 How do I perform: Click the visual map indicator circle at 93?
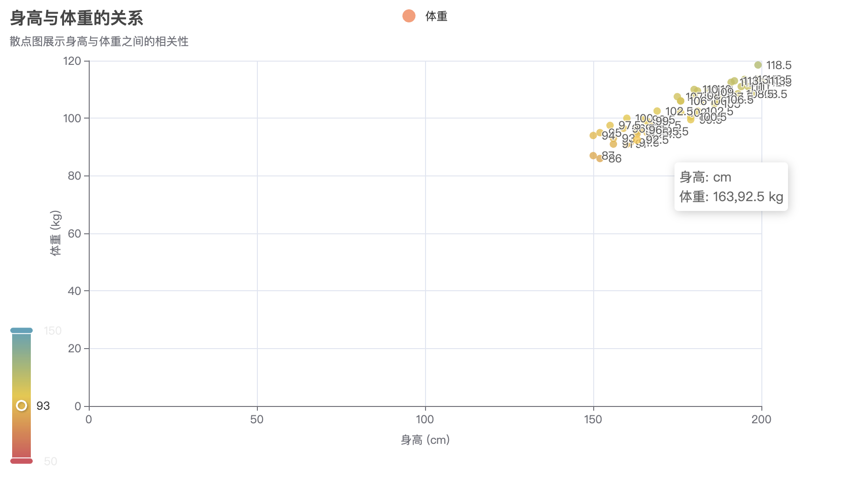coord(21,406)
